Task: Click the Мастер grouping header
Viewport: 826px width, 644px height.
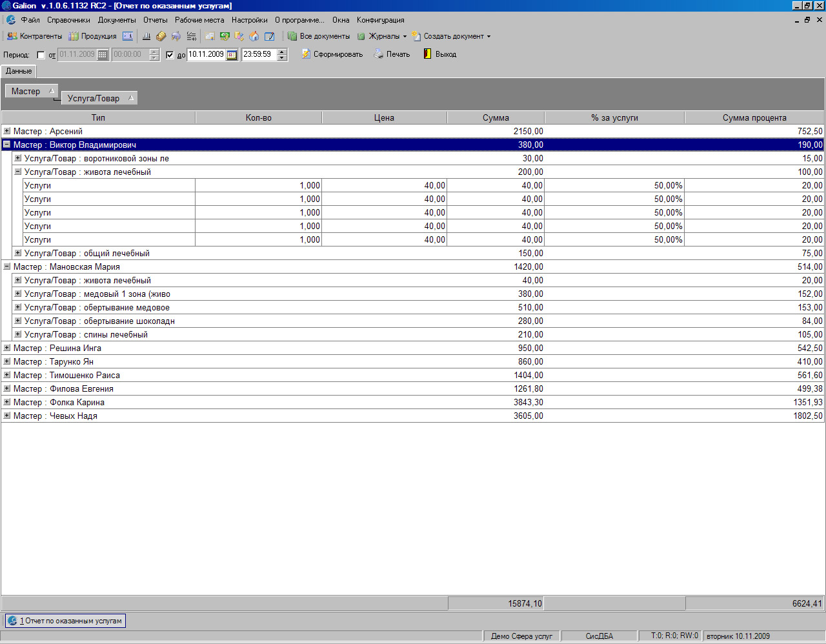Action: pyautogui.click(x=32, y=91)
